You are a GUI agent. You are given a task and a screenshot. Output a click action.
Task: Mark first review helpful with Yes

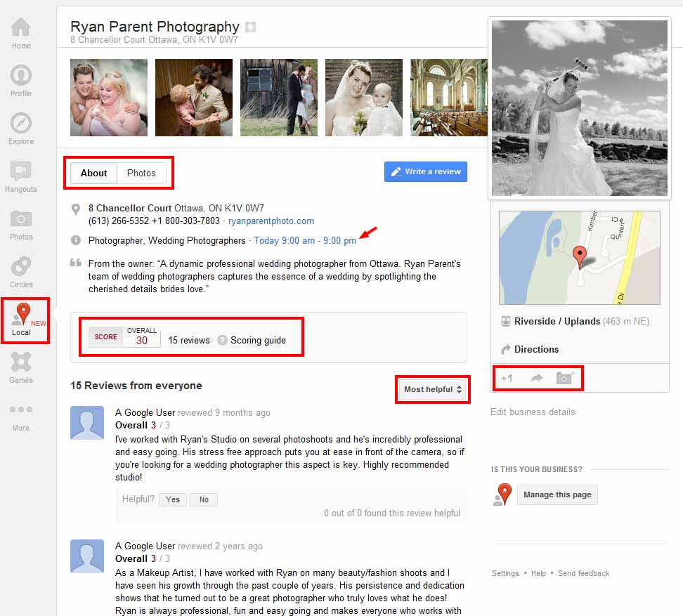click(173, 499)
